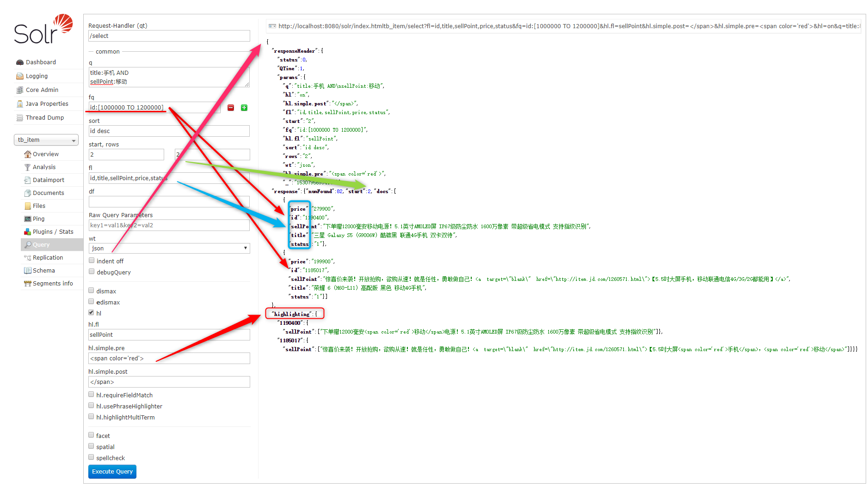
Task: Click the Raw Query Parameters input
Action: [x=169, y=225]
